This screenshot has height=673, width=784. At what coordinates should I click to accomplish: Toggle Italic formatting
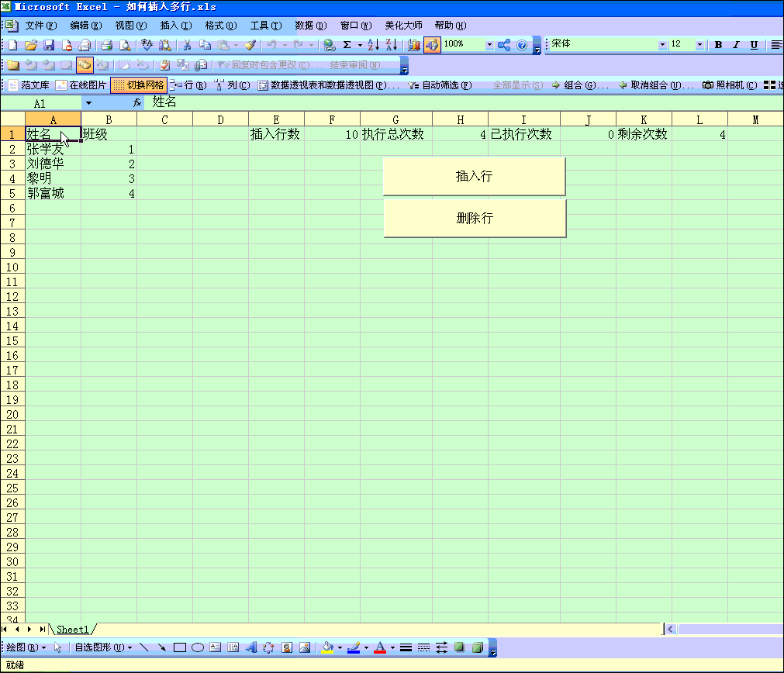(736, 45)
